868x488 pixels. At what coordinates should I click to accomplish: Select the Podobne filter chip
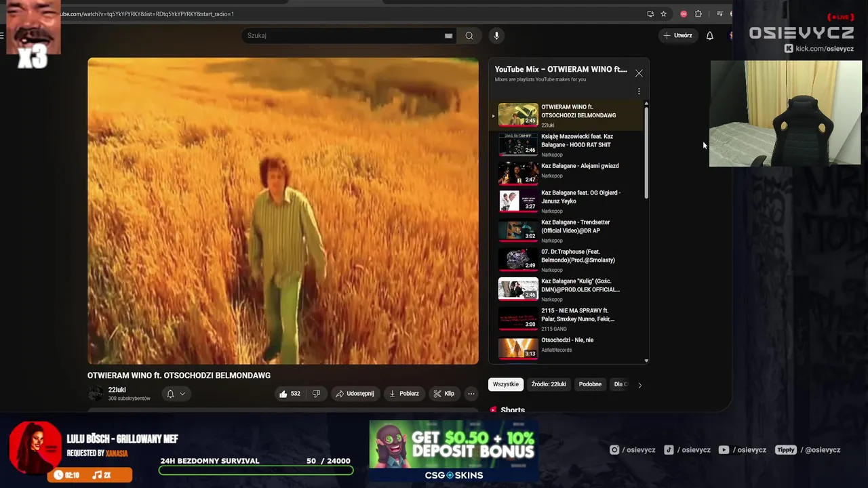pyautogui.click(x=590, y=384)
